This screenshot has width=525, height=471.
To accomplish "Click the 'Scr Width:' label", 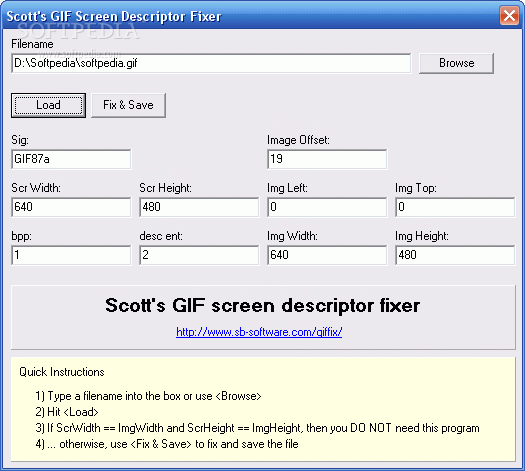I will 36,188.
